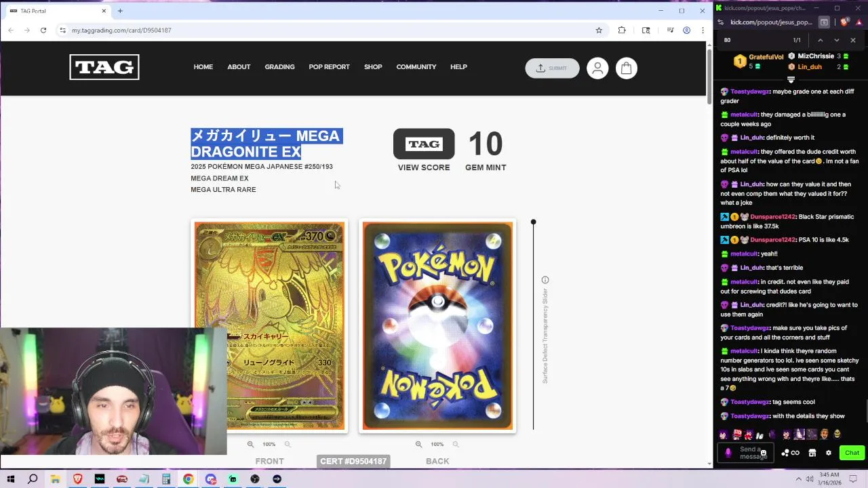Open a new browser tab
This screenshot has height=488, width=868.
(x=120, y=11)
